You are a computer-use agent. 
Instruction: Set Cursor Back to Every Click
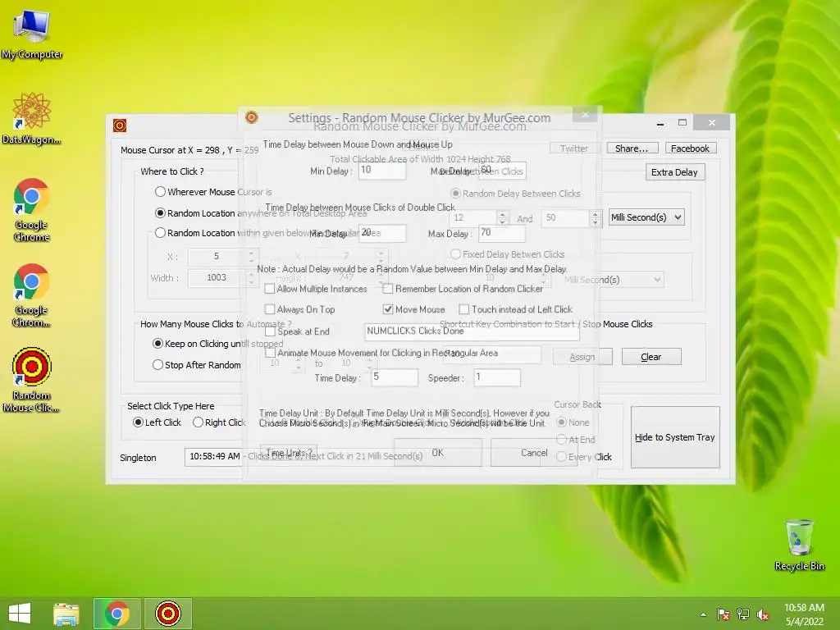click(x=561, y=456)
